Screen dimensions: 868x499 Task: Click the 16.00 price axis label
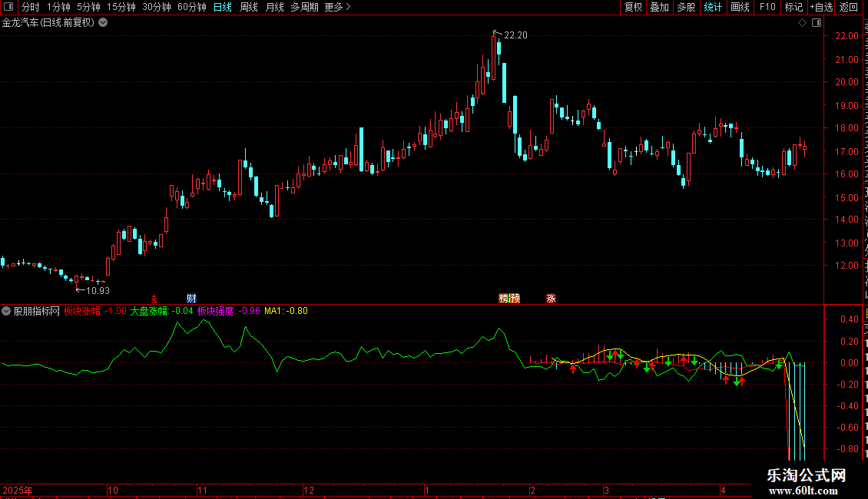pyautogui.click(x=846, y=173)
